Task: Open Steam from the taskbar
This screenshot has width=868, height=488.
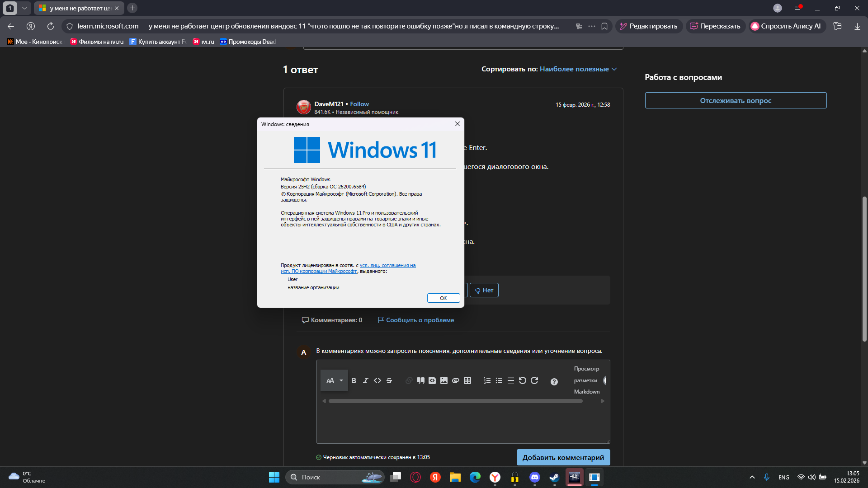Action: (x=554, y=477)
